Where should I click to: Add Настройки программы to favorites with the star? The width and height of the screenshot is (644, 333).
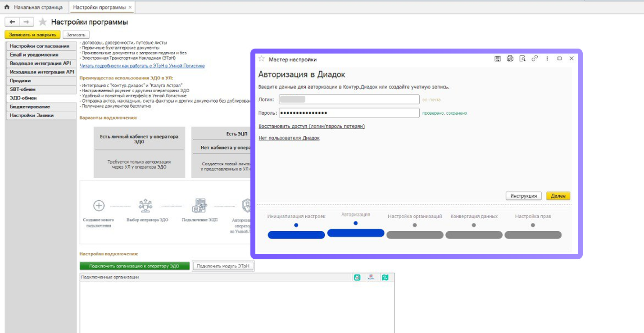[42, 22]
